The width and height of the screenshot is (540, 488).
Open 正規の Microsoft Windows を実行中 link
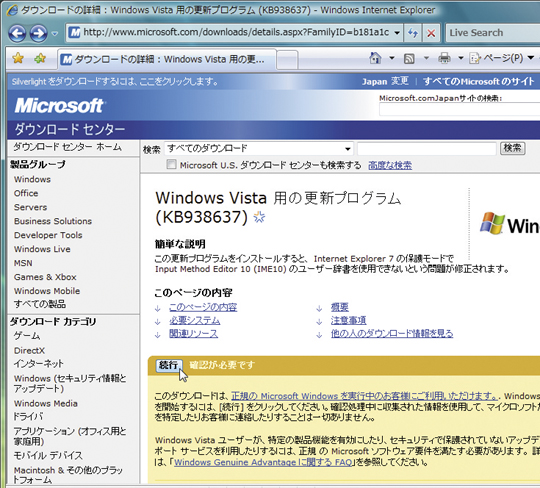click(x=364, y=396)
